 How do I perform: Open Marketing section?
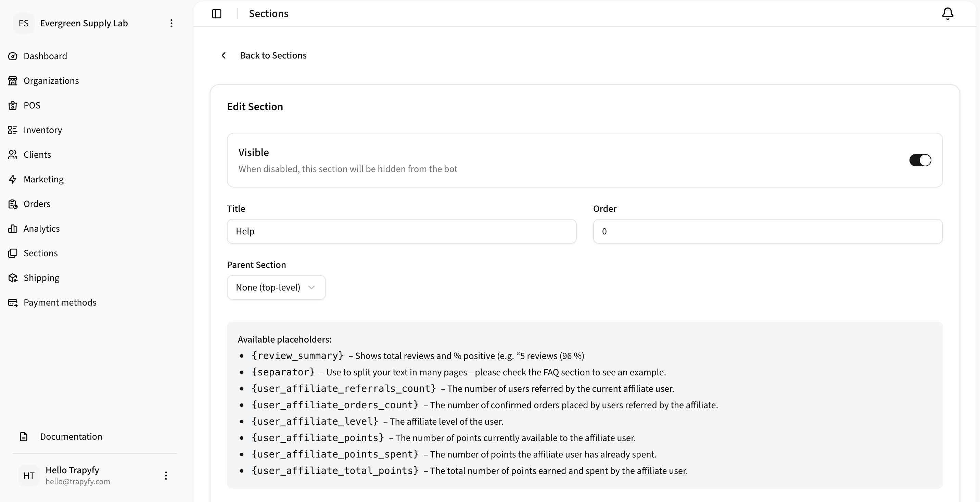(44, 179)
